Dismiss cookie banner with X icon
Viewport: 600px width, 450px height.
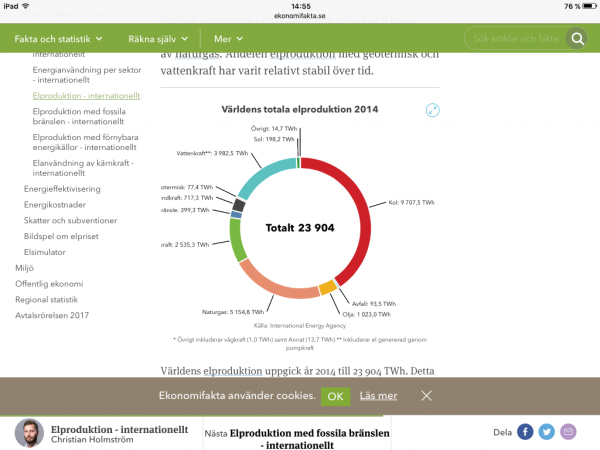427,395
